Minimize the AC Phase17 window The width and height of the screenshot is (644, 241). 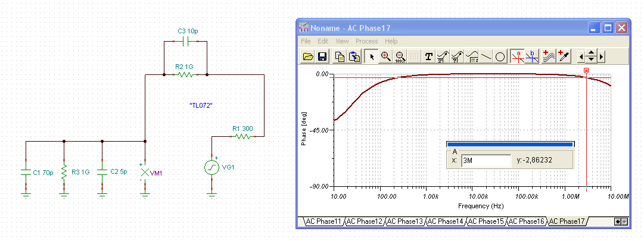click(x=594, y=28)
